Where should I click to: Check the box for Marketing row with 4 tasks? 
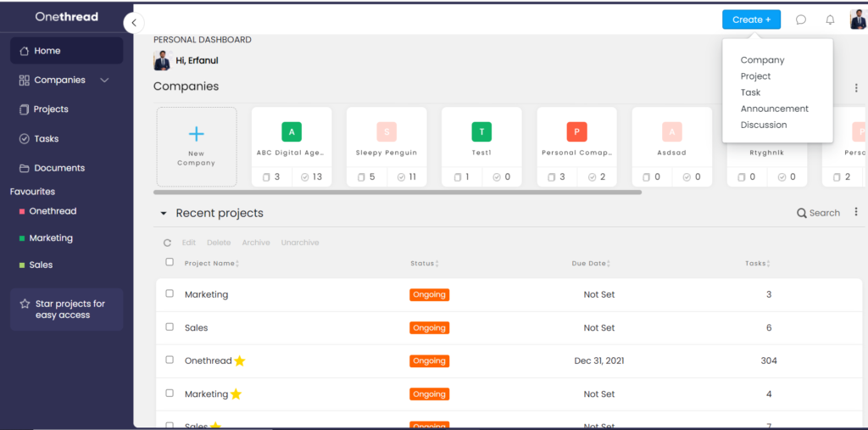[170, 393]
